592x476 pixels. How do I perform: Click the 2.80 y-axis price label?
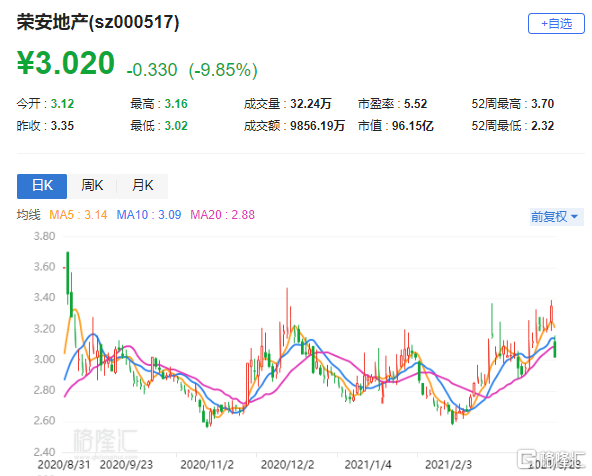(x=44, y=390)
